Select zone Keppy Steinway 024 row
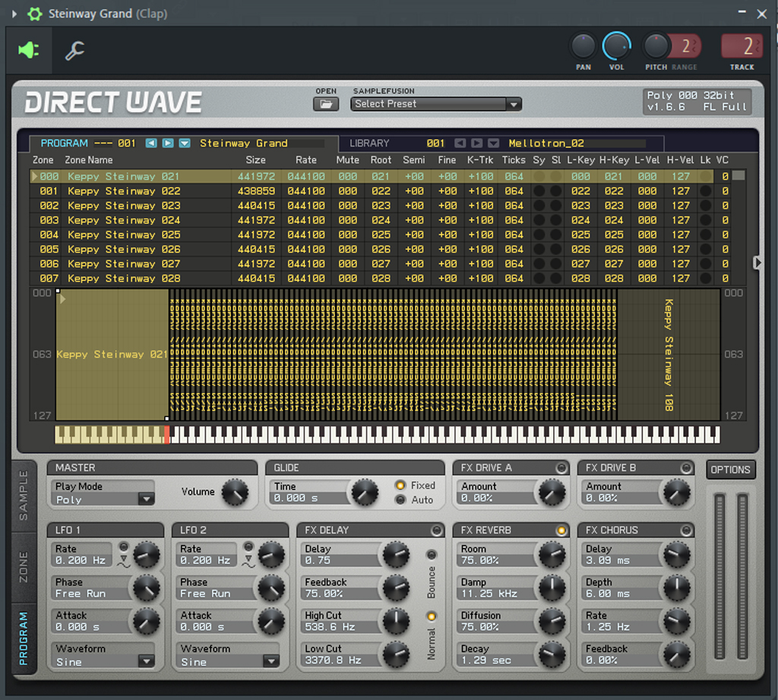The width and height of the screenshot is (778, 700). [124, 220]
